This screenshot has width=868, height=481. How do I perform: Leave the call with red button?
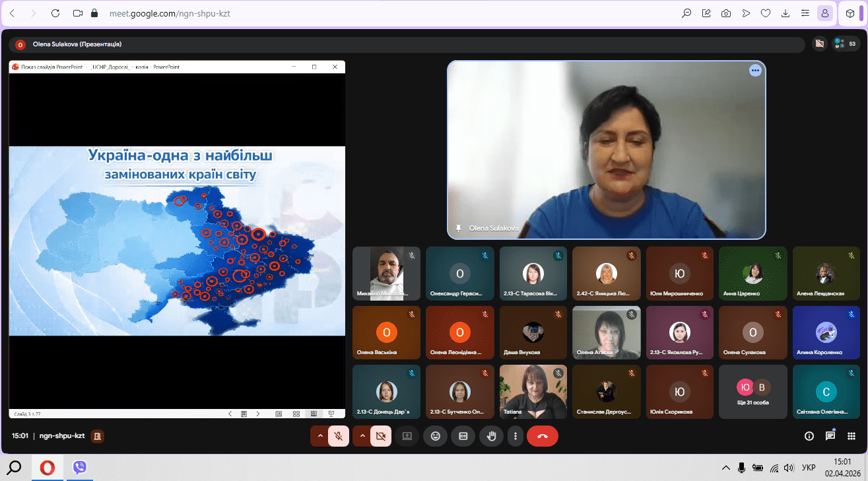pyautogui.click(x=542, y=436)
